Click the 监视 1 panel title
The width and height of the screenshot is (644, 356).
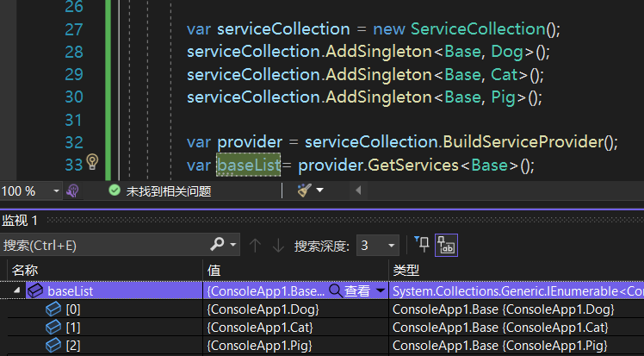click(19, 221)
